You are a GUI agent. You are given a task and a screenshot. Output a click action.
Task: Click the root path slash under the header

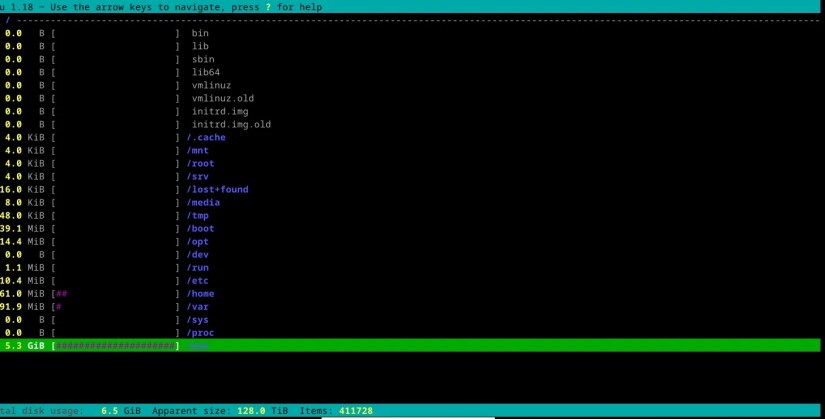(8, 21)
